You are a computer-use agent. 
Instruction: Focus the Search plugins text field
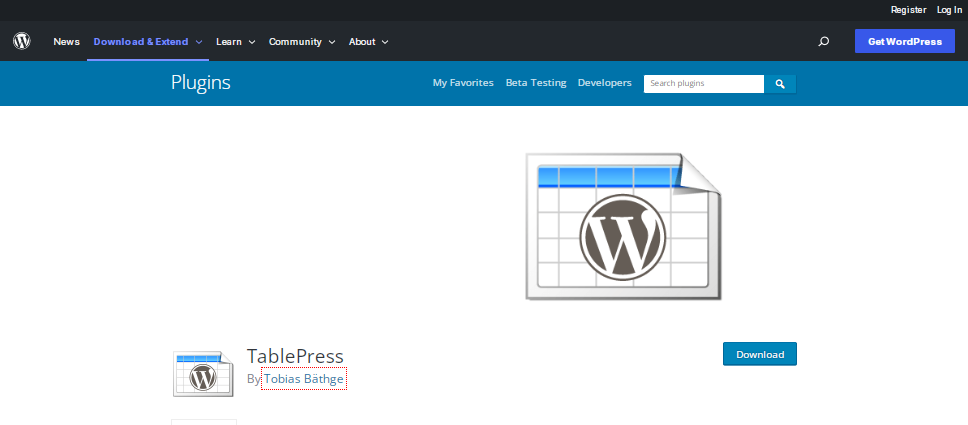704,84
